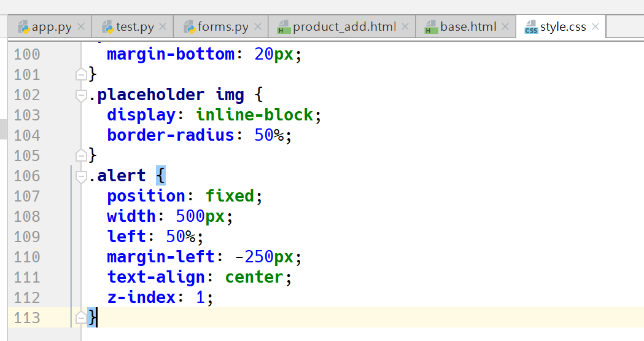
Task: Close the base.html tab
Action: (x=506, y=26)
